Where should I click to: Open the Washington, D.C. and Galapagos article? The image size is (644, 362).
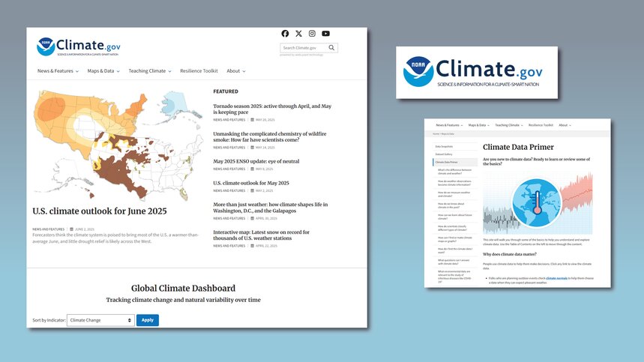point(270,208)
